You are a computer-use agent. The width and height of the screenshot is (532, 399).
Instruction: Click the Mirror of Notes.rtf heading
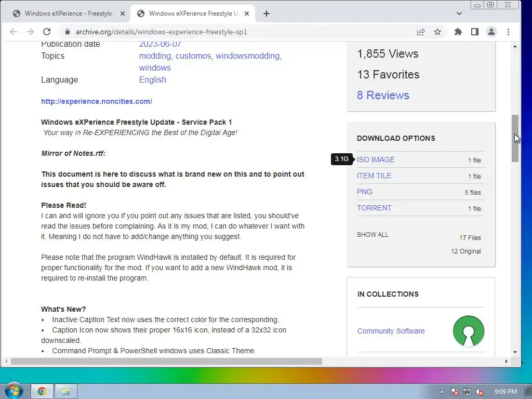click(73, 153)
